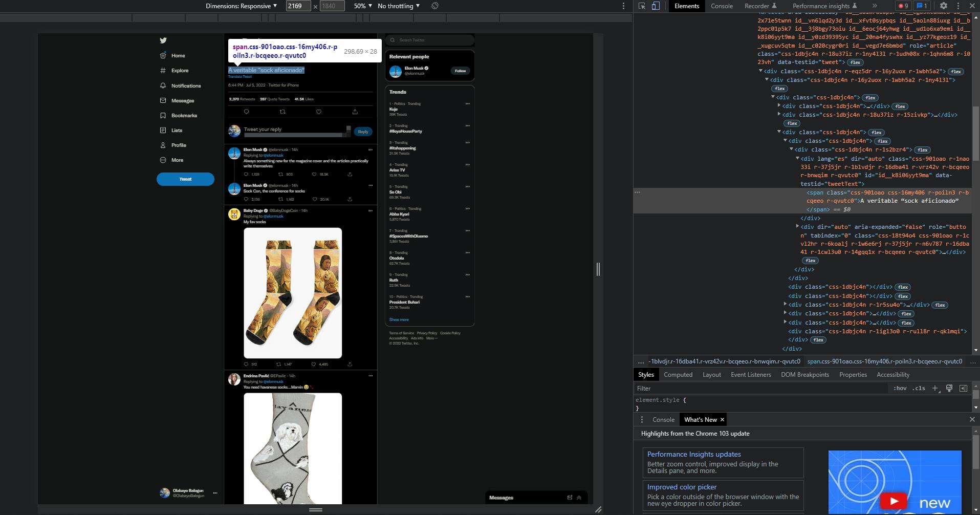980x515 pixels.
Task: Toggle the computed styles sidebar icon
Action: [x=963, y=389]
